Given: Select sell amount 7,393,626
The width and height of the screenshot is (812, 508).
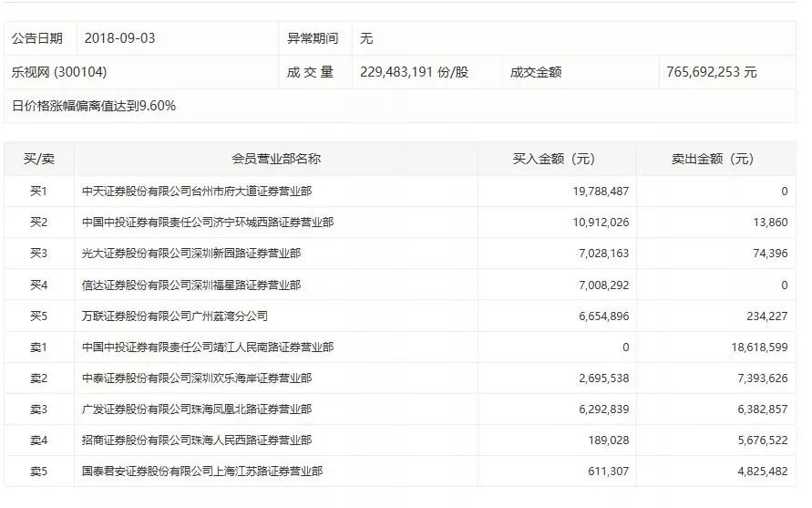Looking at the screenshot, I should pyautogui.click(x=763, y=378).
